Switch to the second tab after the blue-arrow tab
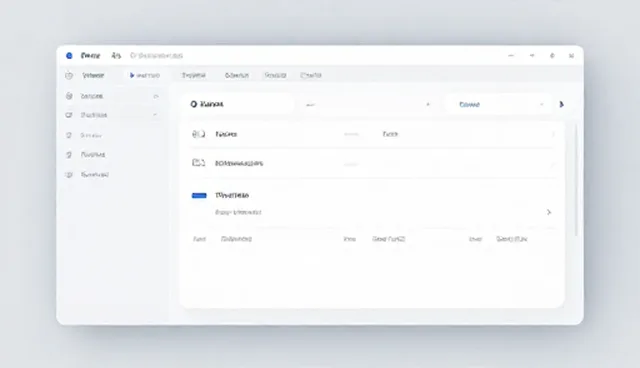 [x=237, y=75]
